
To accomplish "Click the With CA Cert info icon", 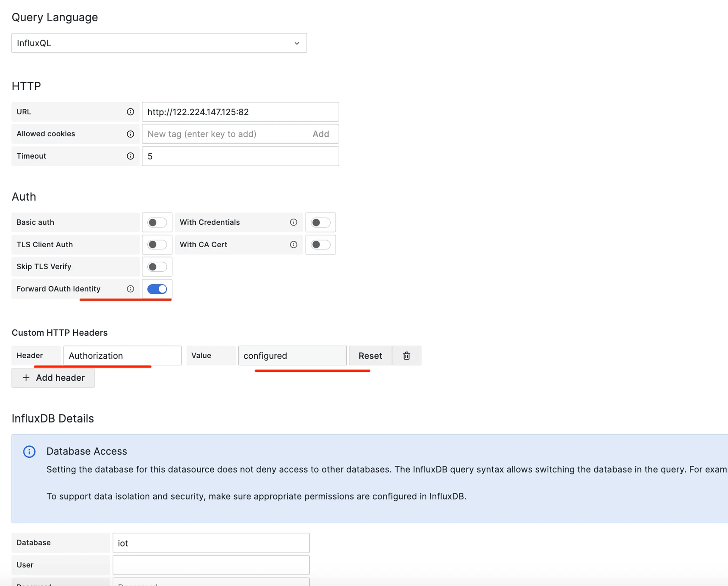I will click(293, 244).
